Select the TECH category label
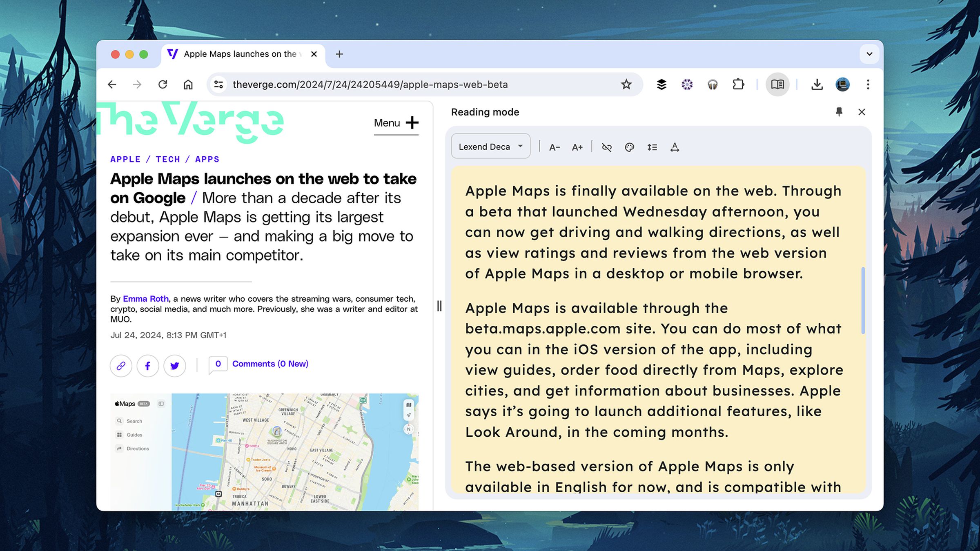Image resolution: width=980 pixels, height=551 pixels. 167,159
